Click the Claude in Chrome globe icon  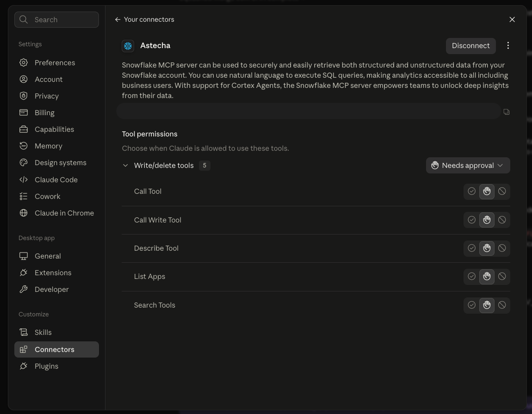click(24, 213)
